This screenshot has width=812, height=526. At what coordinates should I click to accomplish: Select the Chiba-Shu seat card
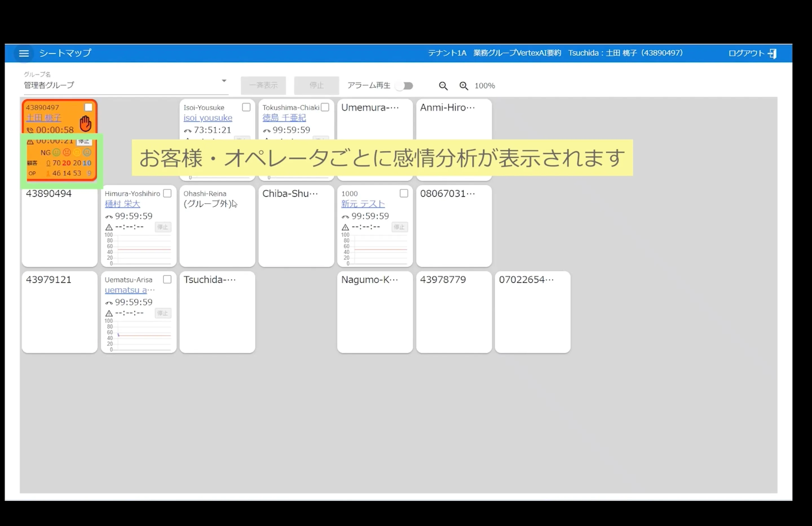[296, 226]
